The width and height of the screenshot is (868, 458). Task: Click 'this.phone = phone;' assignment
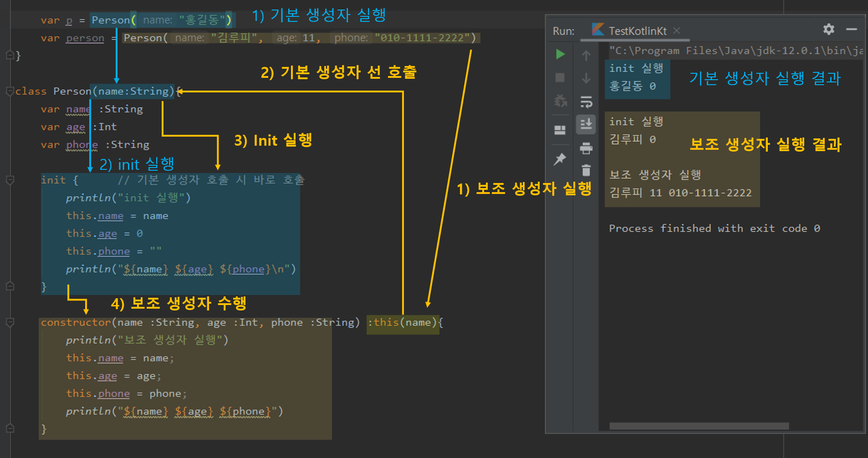click(x=127, y=394)
